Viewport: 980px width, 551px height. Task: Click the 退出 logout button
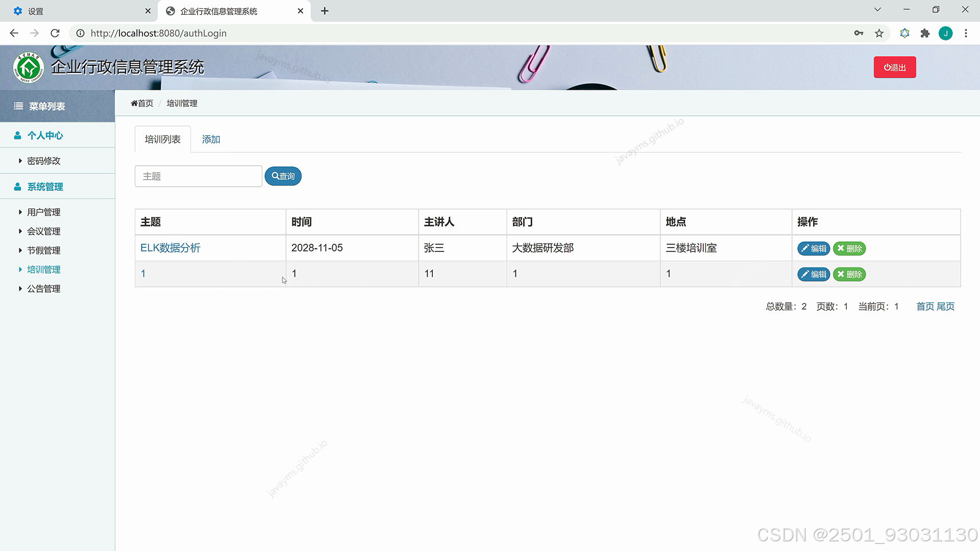pos(894,67)
